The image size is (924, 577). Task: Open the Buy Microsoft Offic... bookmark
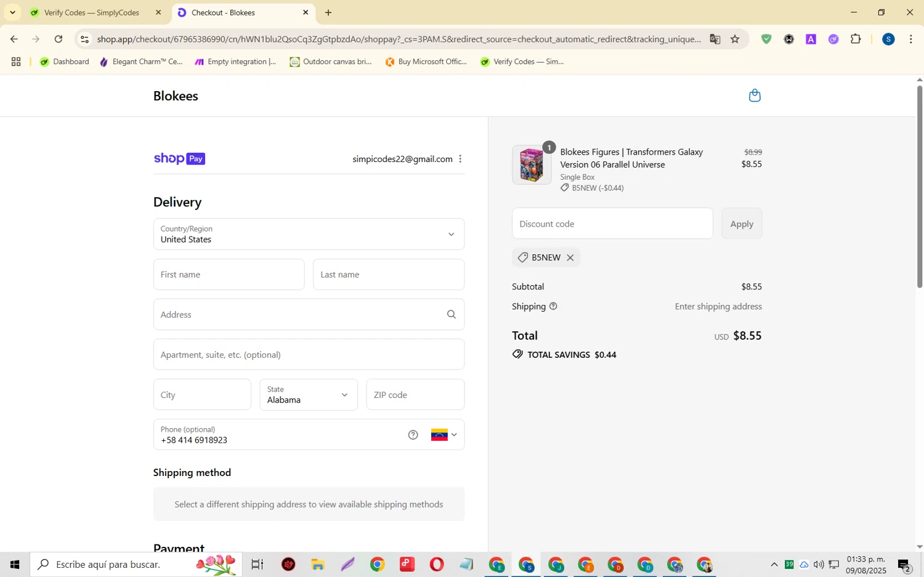point(426,62)
